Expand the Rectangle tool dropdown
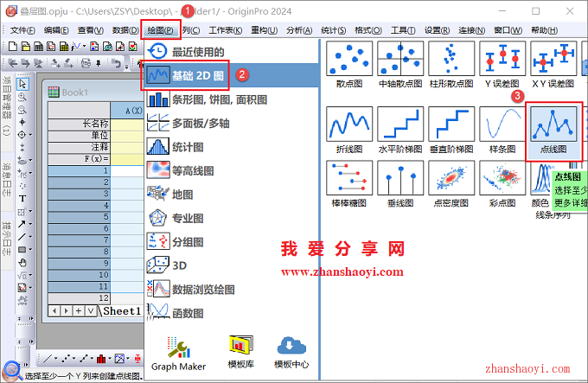 [x=30, y=249]
